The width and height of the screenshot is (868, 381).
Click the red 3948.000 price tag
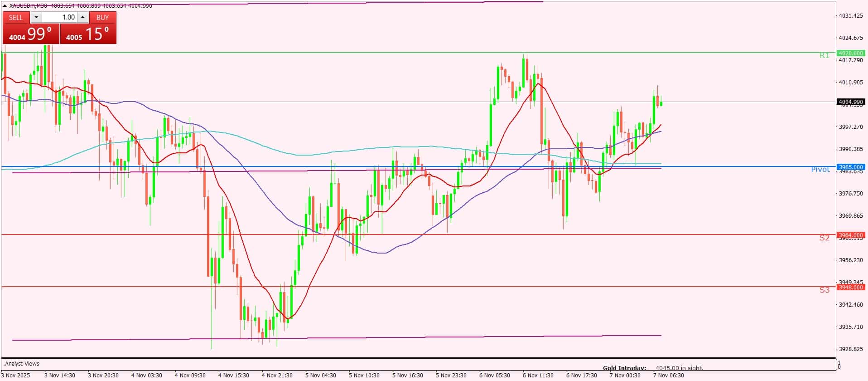tap(850, 287)
